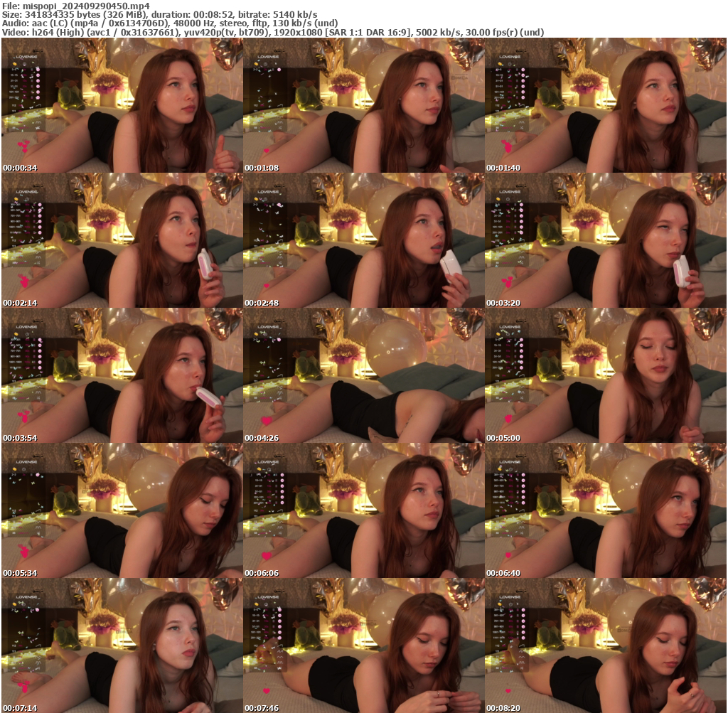Select the frame timestamped 00:01:08
Viewport: 728px width, 713px height.
(363, 105)
